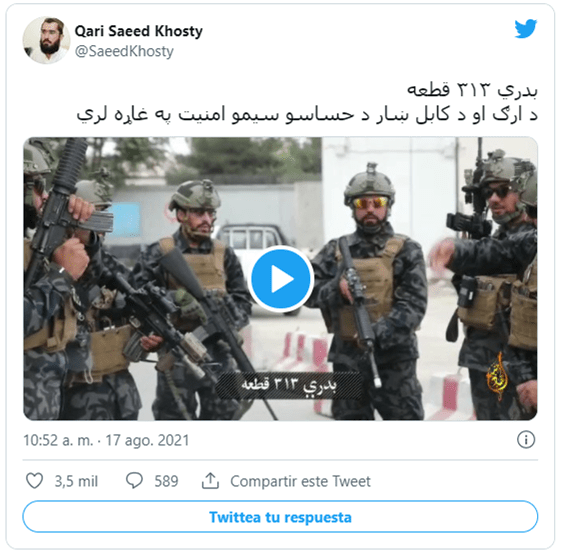
Task: Click the 17 ago. 2021 date
Action: [147, 440]
